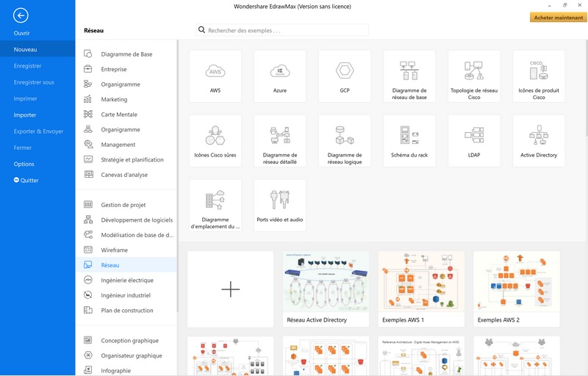Open Réseau Active Directory example
This screenshot has height=376, width=588.
[326, 289]
